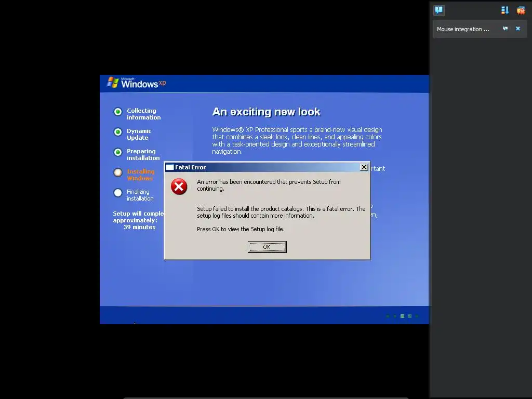
Task: Click the 'Installing Windows' step indicator
Action: pyautogui.click(x=118, y=172)
